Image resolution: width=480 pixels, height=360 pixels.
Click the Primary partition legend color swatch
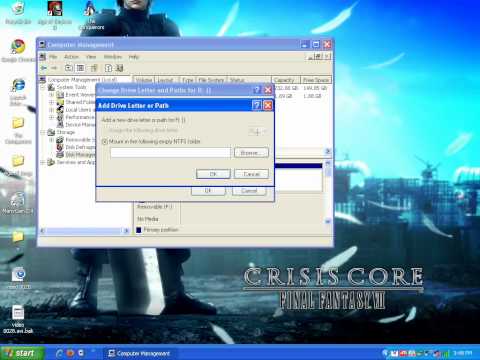point(139,230)
